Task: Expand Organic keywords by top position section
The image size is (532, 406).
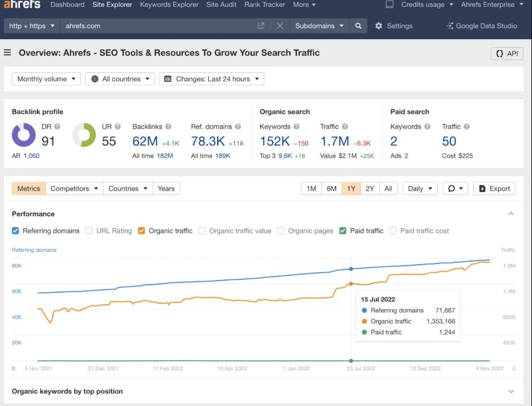Action: click(511, 392)
